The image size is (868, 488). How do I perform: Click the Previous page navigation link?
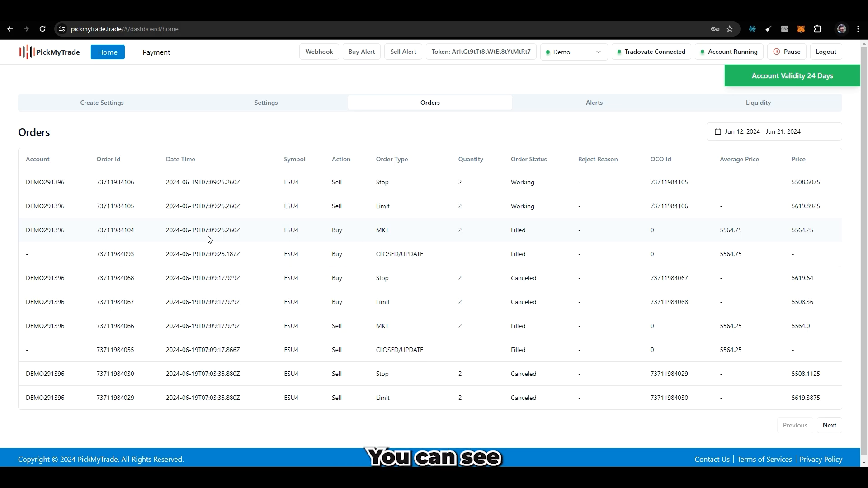tap(795, 425)
